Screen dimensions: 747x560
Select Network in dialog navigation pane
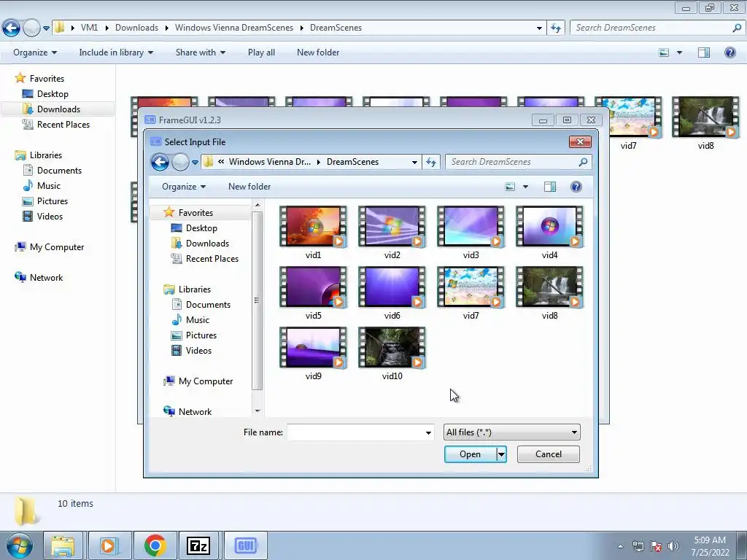click(195, 412)
